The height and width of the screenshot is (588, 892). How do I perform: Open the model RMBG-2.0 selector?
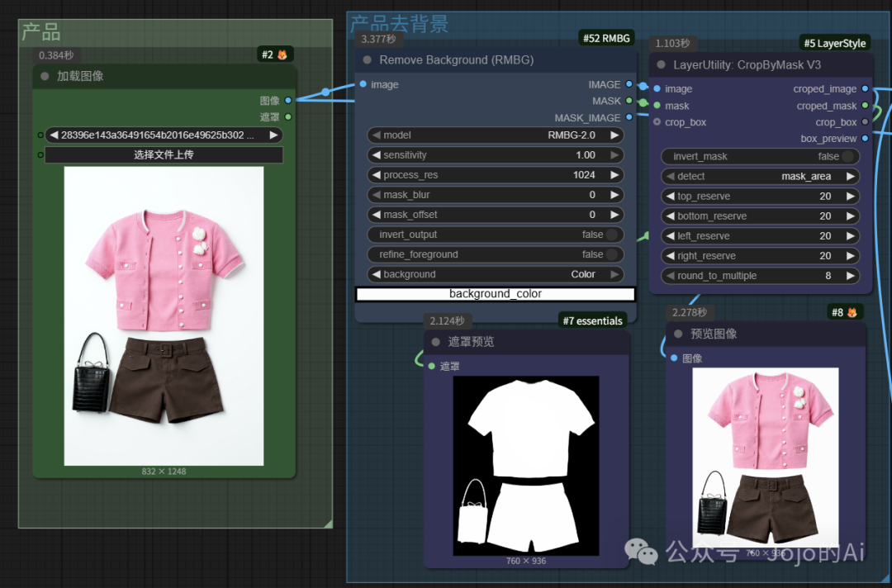[x=495, y=135]
